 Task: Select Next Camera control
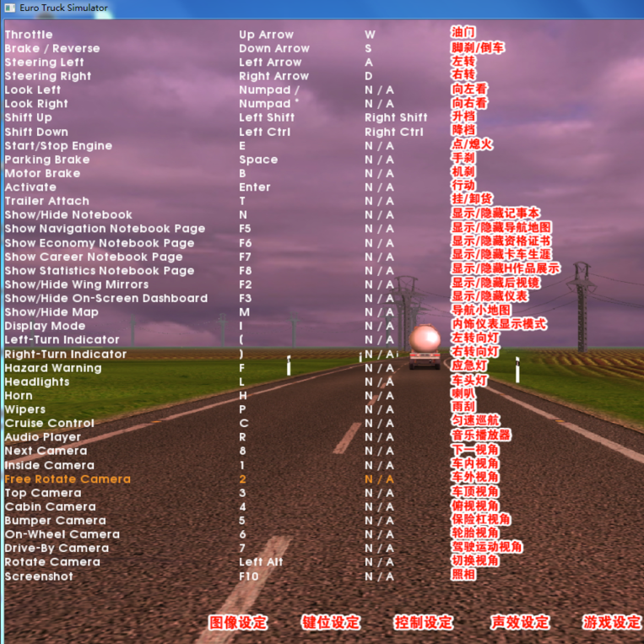[46, 451]
